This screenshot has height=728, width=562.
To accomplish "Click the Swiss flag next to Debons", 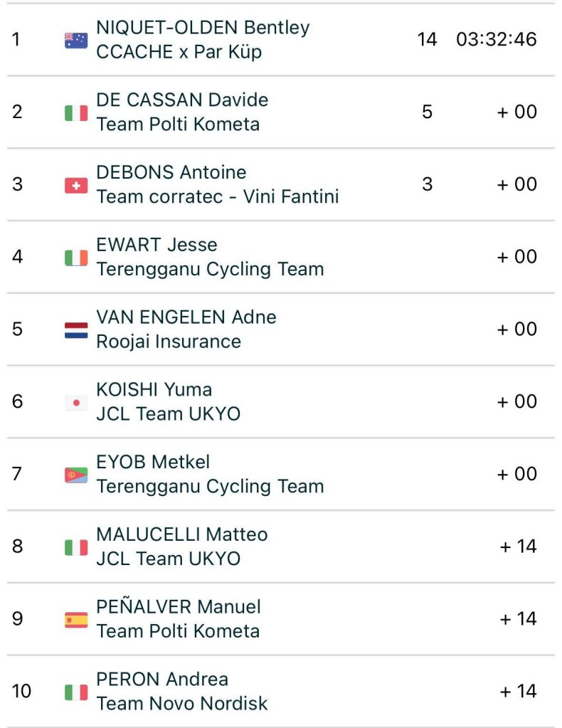I will (x=76, y=185).
